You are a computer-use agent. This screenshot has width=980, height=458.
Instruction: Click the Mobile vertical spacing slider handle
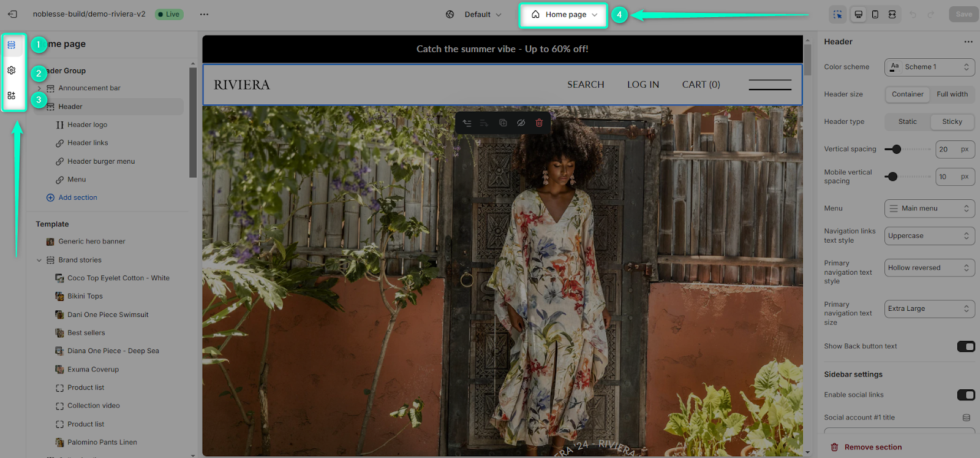click(x=892, y=177)
